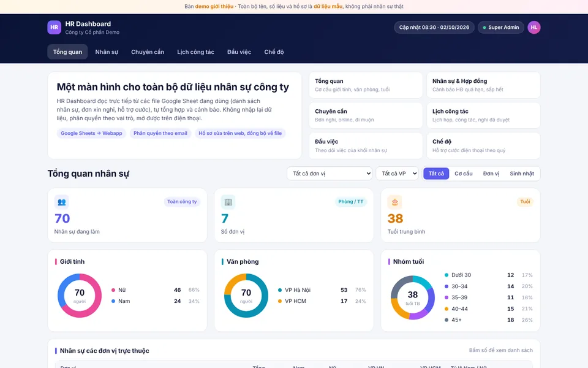Open the Chế độ nav tab
Image resolution: width=588 pixels, height=368 pixels.
[274, 52]
